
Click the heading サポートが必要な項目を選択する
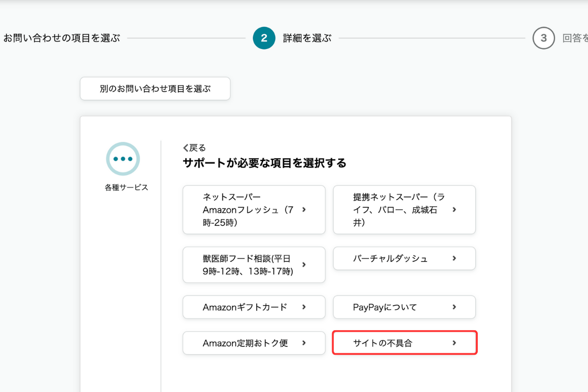click(x=265, y=163)
